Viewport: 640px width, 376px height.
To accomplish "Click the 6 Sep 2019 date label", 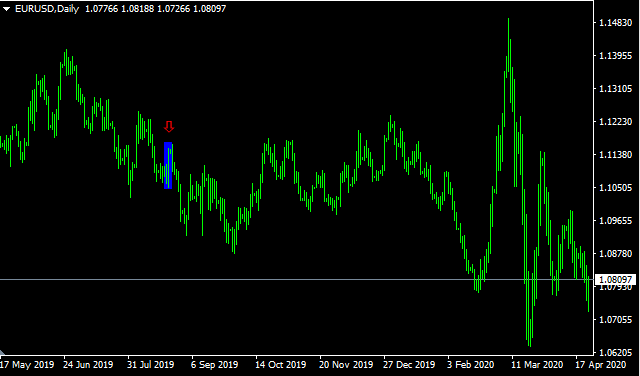I will coord(214,364).
